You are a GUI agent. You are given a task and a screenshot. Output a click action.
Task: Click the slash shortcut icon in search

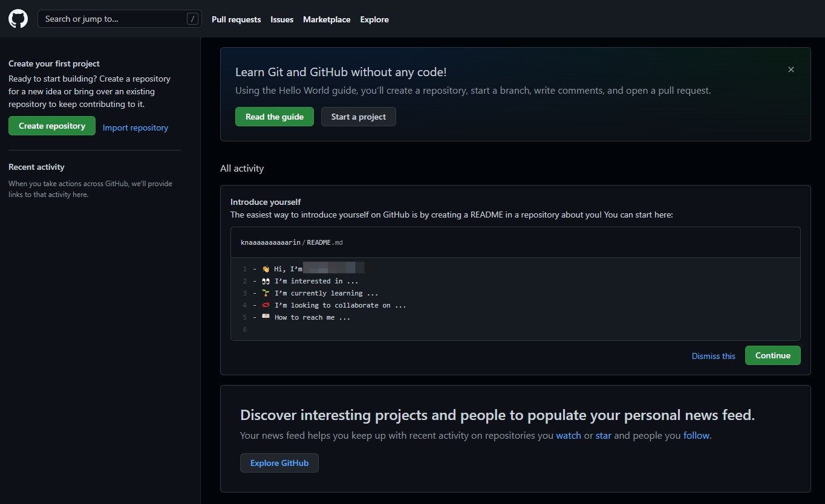[x=192, y=19]
